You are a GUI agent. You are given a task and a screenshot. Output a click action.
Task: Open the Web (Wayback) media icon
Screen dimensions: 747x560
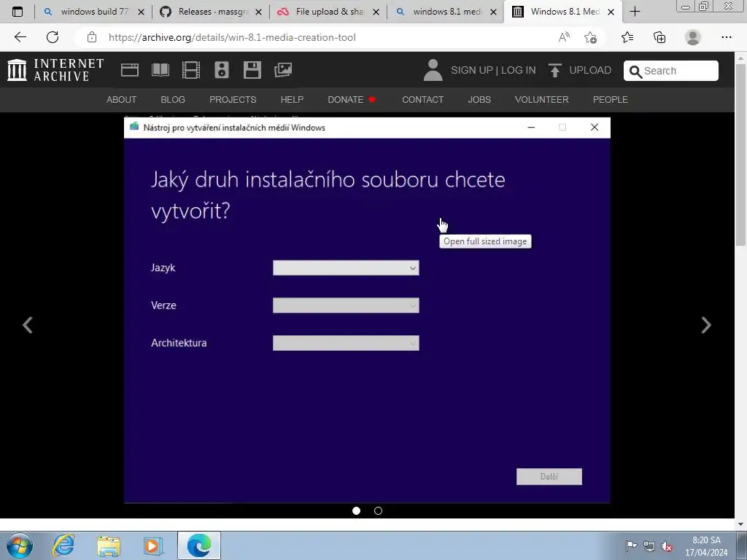pos(130,70)
